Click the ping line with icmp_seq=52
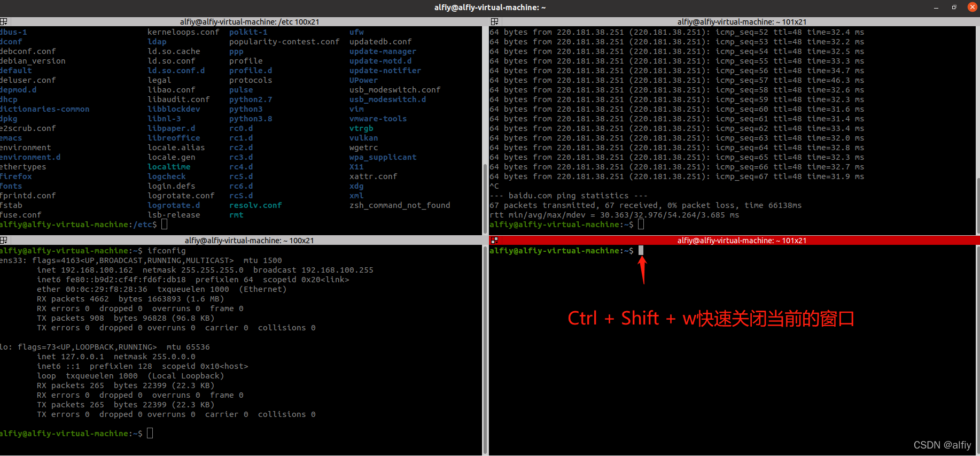The image size is (980, 456). (676, 32)
